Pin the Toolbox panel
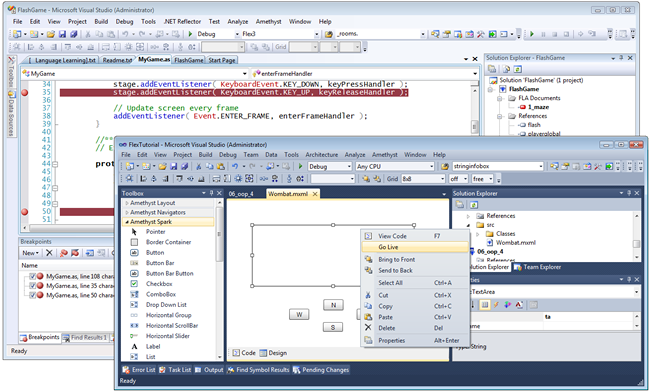Viewport: 650px width, 392px height. 211,193
